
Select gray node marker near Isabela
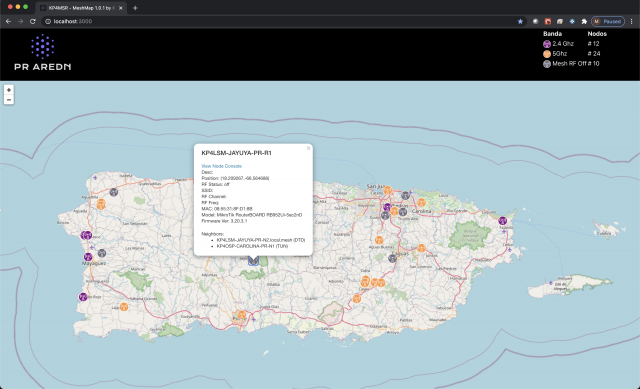[x=113, y=192]
